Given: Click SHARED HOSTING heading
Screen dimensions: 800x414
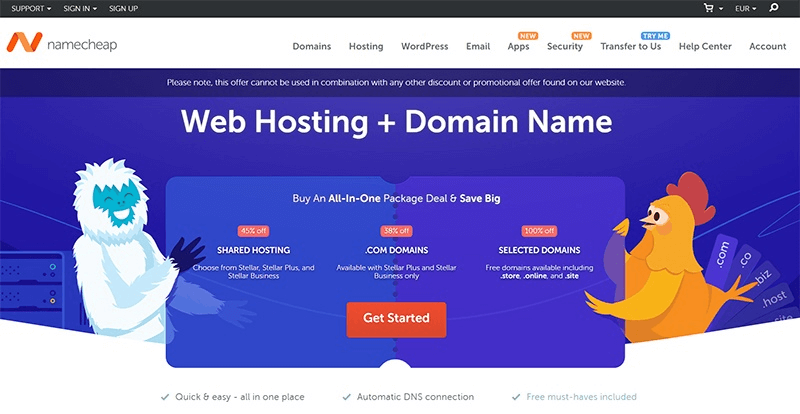Looking at the screenshot, I should pyautogui.click(x=254, y=250).
